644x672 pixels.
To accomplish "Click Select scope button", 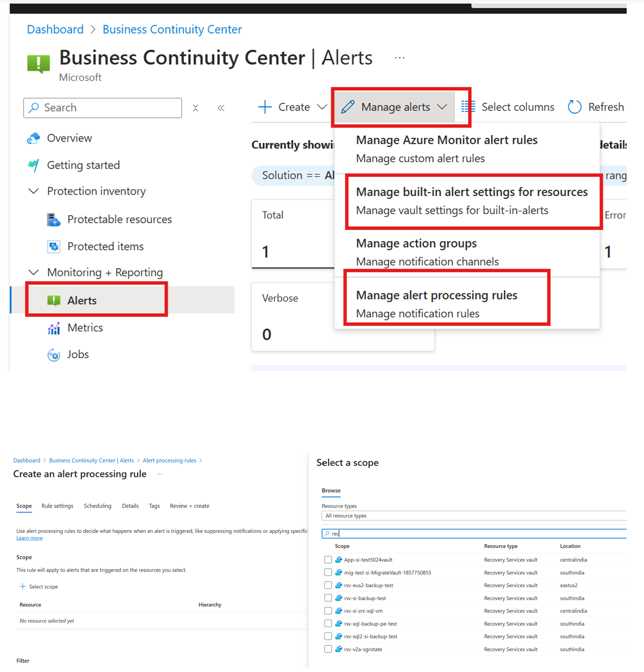I will [x=39, y=587].
